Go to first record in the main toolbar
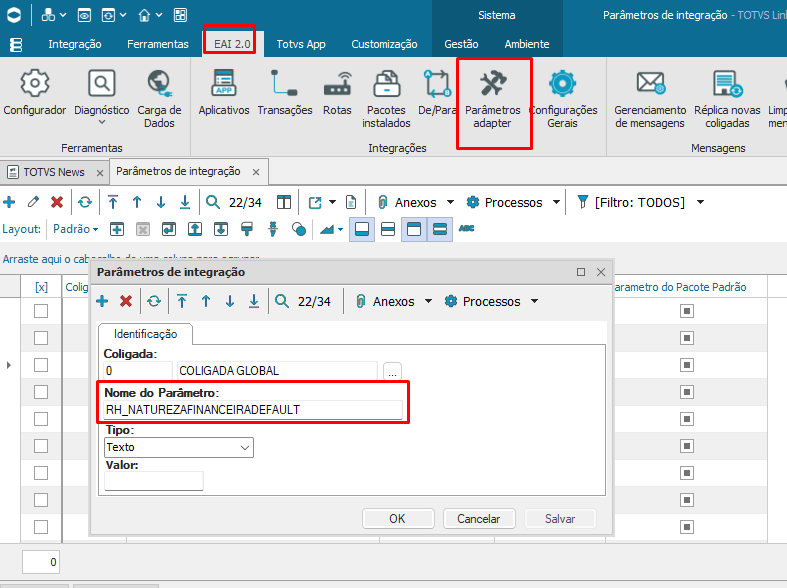Viewport: 787px width, 588px height. click(113, 202)
